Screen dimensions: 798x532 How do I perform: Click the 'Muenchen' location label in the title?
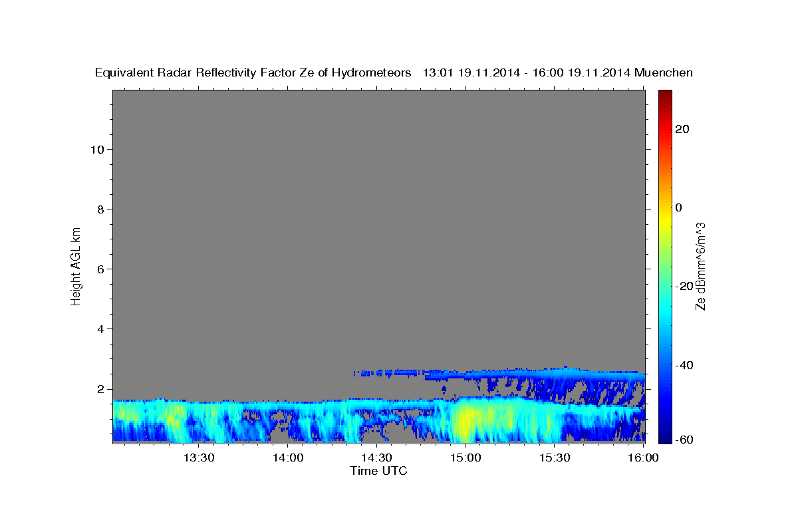[x=664, y=72]
